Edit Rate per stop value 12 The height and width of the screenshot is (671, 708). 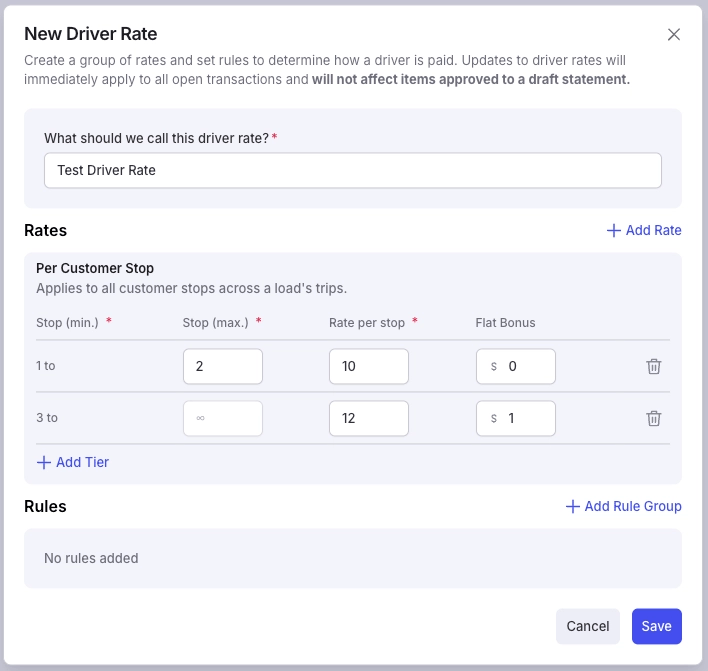pos(368,418)
